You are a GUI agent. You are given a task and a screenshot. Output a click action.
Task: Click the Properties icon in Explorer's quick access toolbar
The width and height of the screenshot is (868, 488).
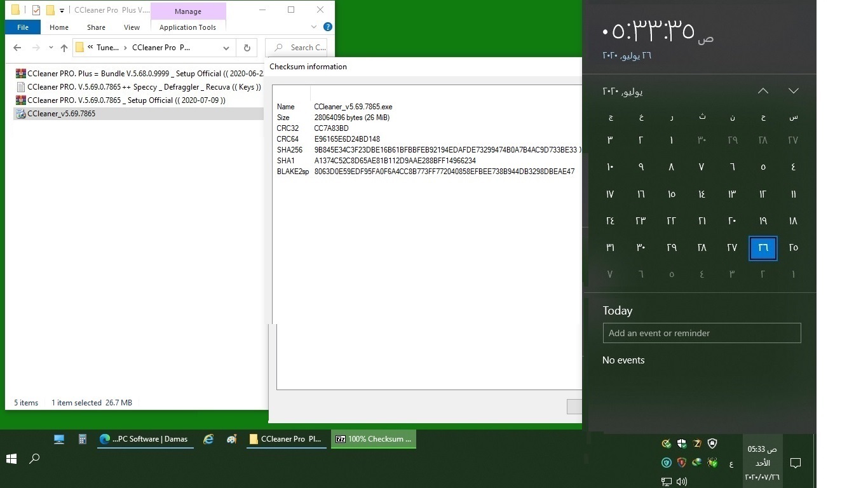coord(36,10)
